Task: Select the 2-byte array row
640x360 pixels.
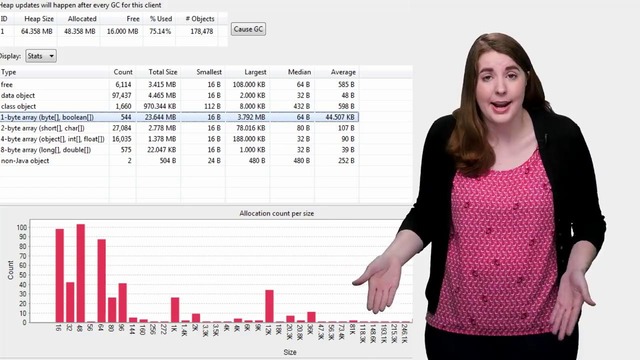Action: pyautogui.click(x=180, y=128)
